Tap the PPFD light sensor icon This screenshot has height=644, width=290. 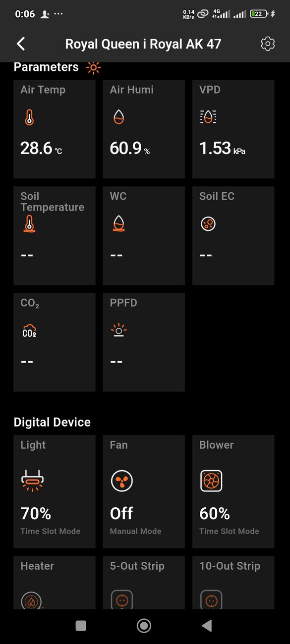(x=118, y=330)
